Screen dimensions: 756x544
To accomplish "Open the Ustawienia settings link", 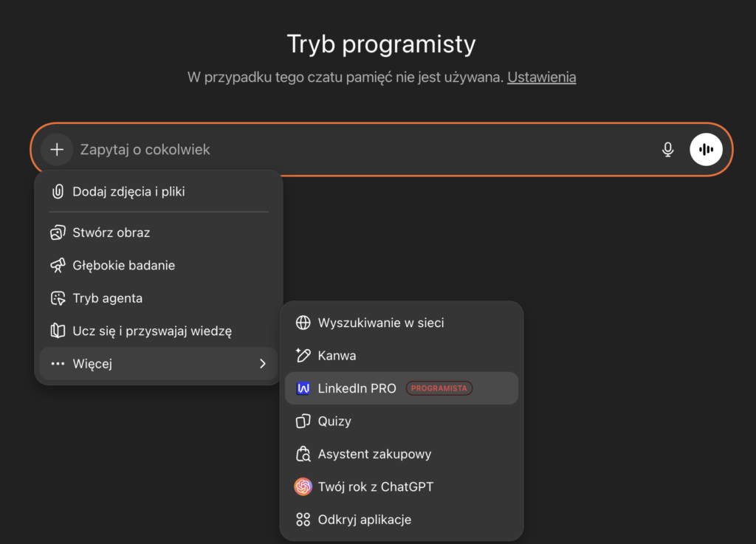I will point(541,77).
